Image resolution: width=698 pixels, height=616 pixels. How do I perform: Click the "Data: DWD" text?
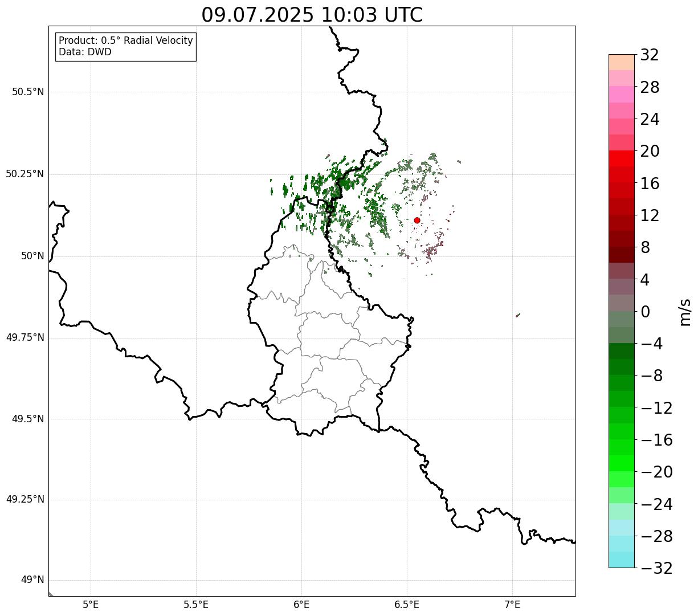click(85, 52)
